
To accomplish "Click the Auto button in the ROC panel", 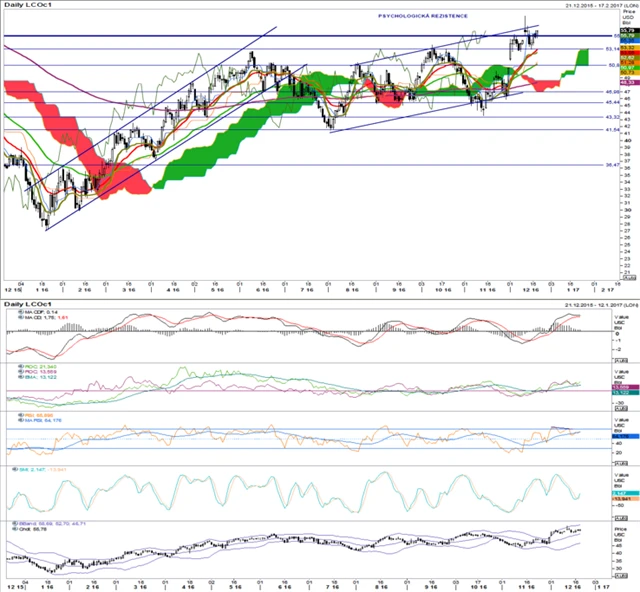I will coord(620,409).
